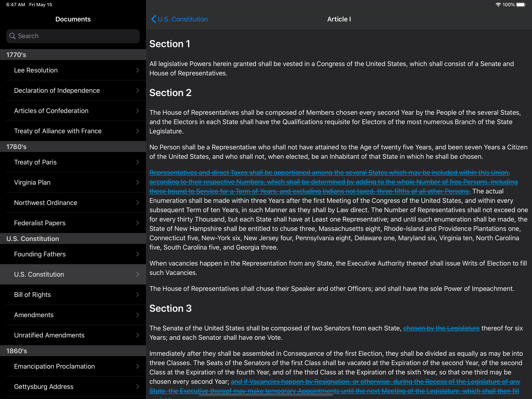
Task: Open the Virginia Plan document
Action: [x=73, y=182]
